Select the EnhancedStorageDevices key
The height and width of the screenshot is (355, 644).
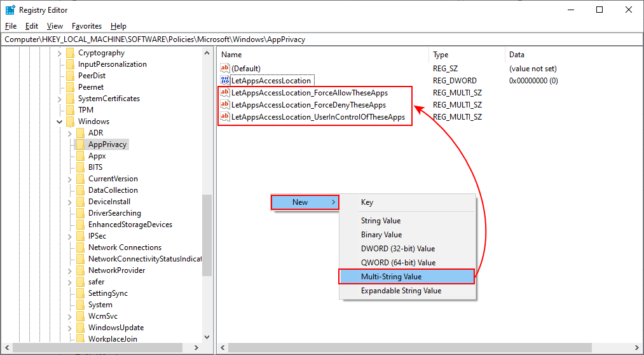[130, 225]
